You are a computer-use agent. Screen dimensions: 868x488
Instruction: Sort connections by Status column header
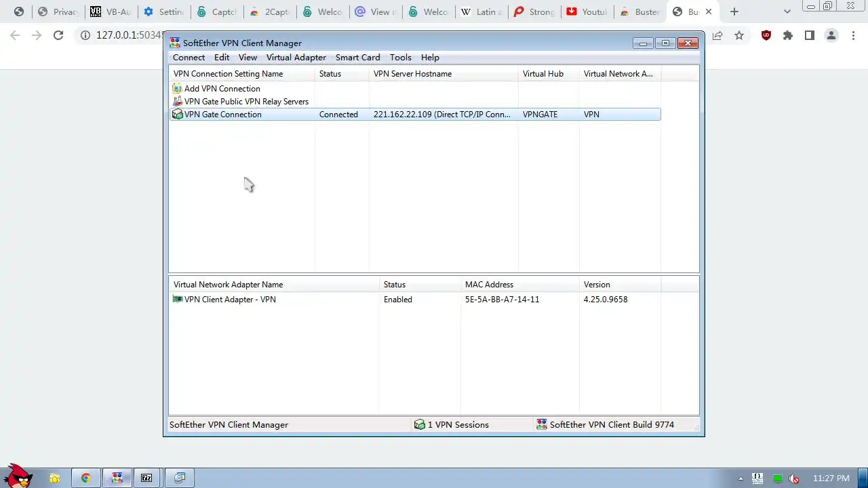coord(342,73)
